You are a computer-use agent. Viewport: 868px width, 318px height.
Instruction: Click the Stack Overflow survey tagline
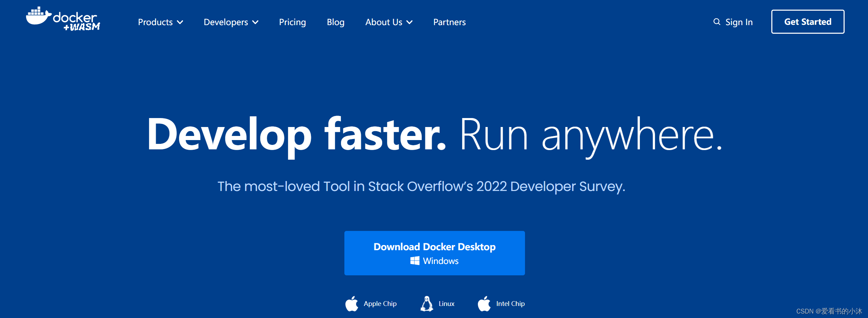[421, 187]
